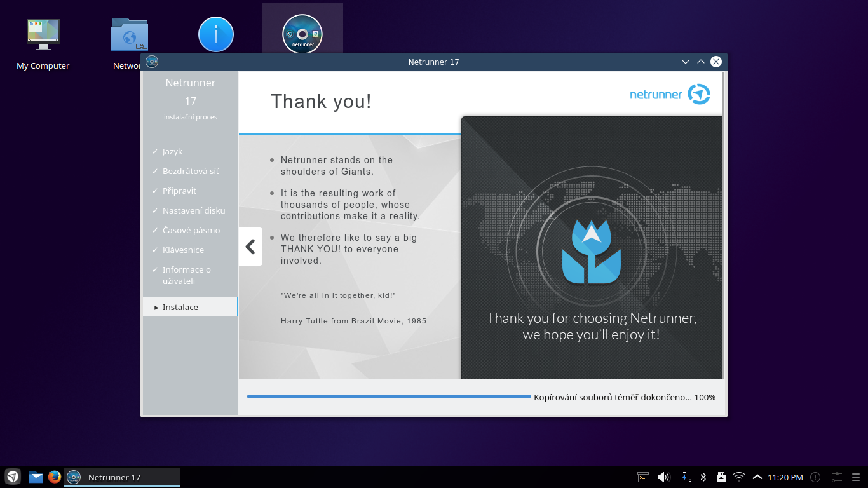Maximize the Netrunner 17 installer window

coord(701,62)
